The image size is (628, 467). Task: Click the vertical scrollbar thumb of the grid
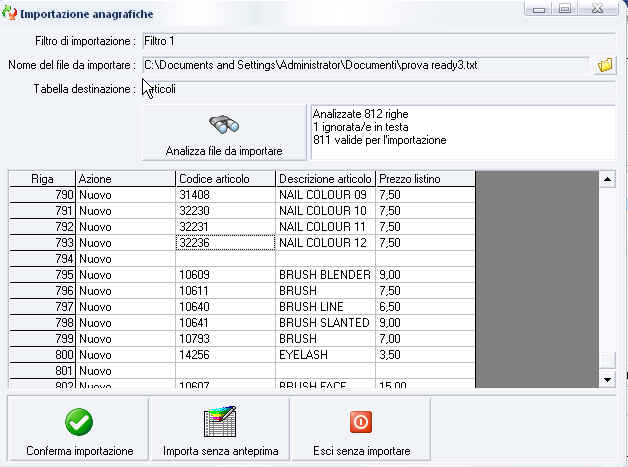pyautogui.click(x=608, y=360)
